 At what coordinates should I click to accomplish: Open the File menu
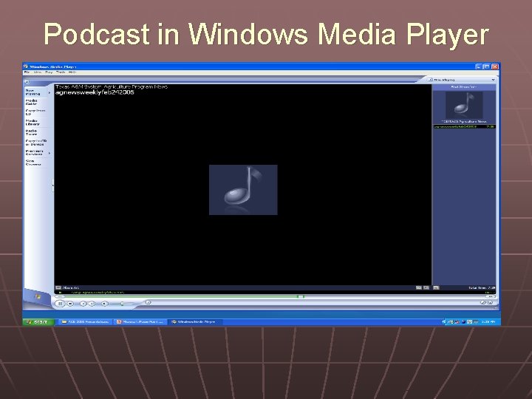point(27,72)
